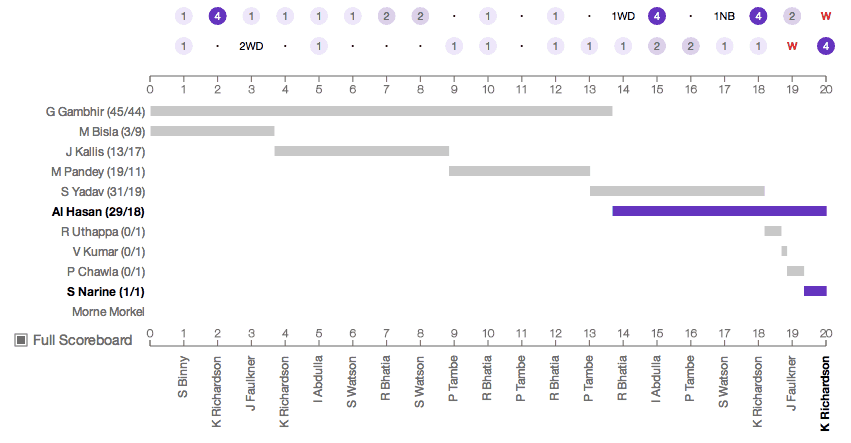Select G Gambhir's grey innings bar
This screenshot has width=851, height=443.
coord(381,111)
